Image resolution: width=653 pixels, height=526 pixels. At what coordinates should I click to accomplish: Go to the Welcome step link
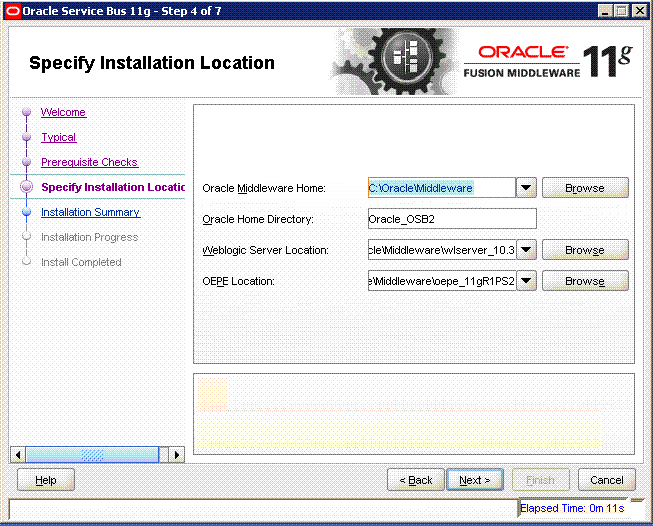point(63,113)
